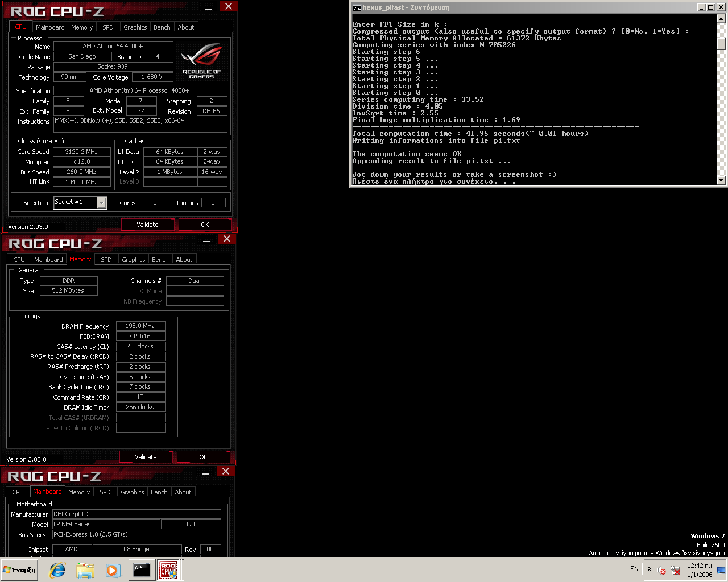The image size is (728, 582).
Task: Switch to the command prompt taskbar button
Action: (x=141, y=570)
